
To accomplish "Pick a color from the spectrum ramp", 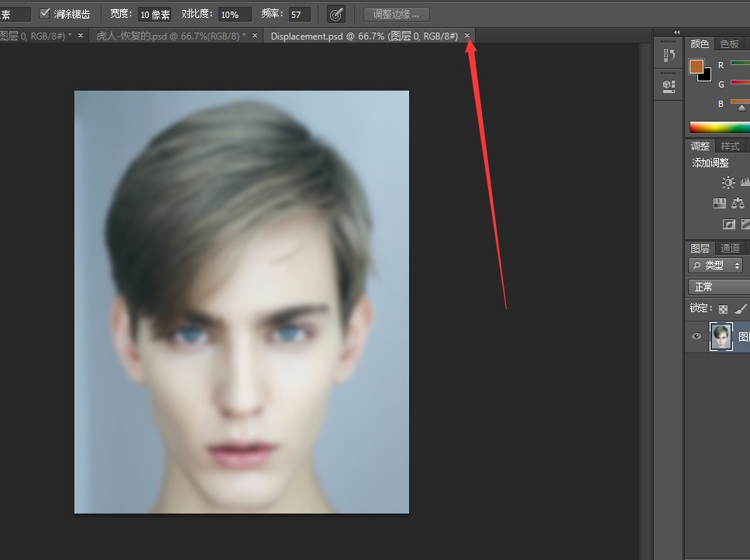I will pos(719,127).
